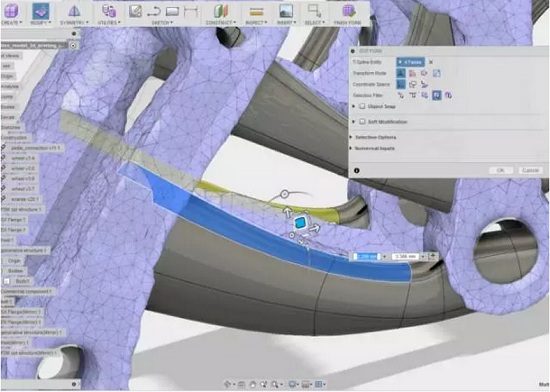Enable the Soft Modification checkbox
Viewport: 550px width, 392px height.
pyautogui.click(x=362, y=122)
